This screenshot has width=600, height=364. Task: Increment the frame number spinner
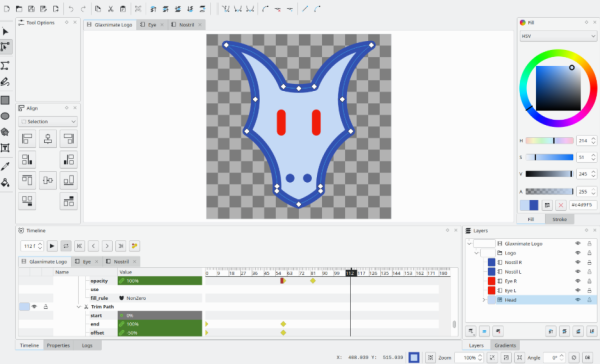click(x=40, y=244)
